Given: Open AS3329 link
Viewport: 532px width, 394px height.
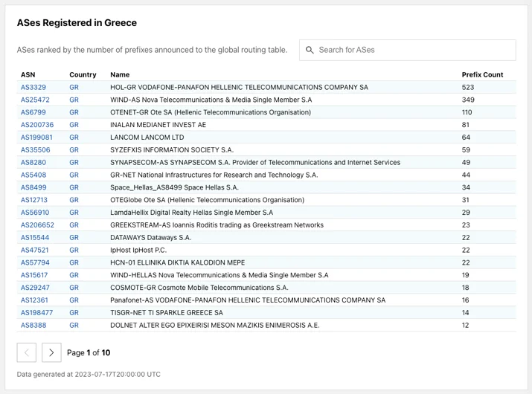Looking at the screenshot, I should tap(33, 88).
